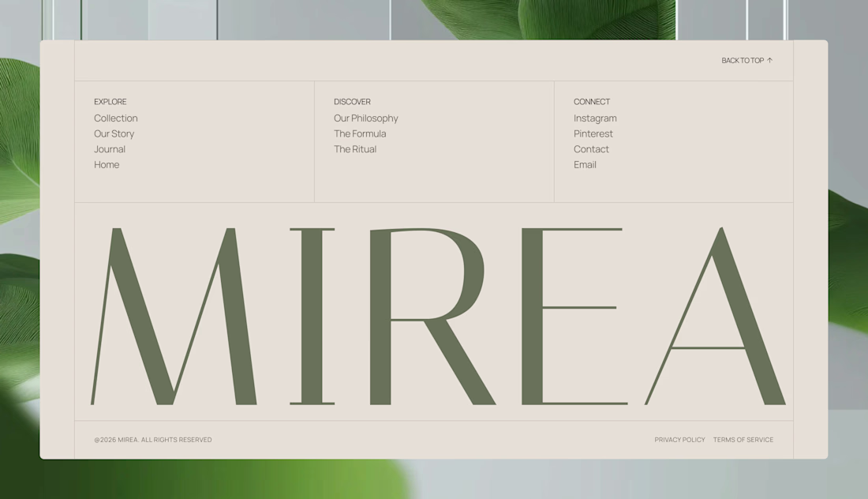Image resolution: width=868 pixels, height=499 pixels.
Task: Visit the Instagram link
Action: tap(595, 118)
